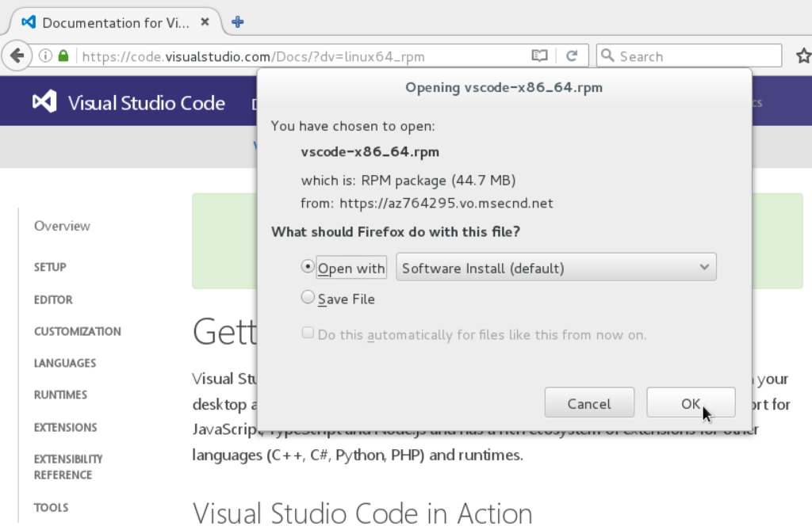This screenshot has height=530, width=812.
Task: Close the Documentation tab using its X
Action: pyautogui.click(x=205, y=22)
